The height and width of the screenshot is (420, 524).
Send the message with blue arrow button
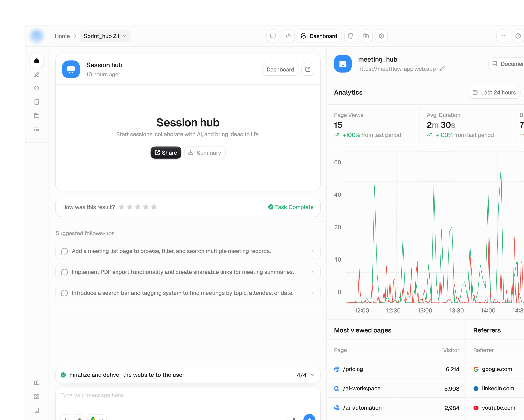[309, 417]
